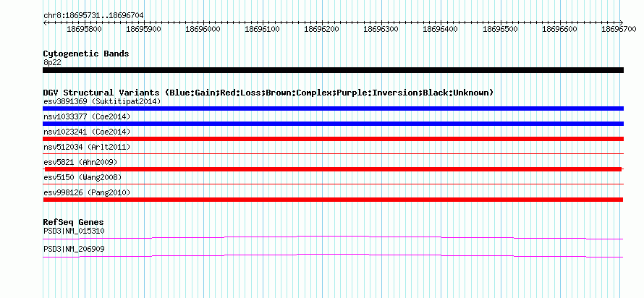Click the red loss bar under esv5821
This screenshot has width=644, height=298.
333,169
